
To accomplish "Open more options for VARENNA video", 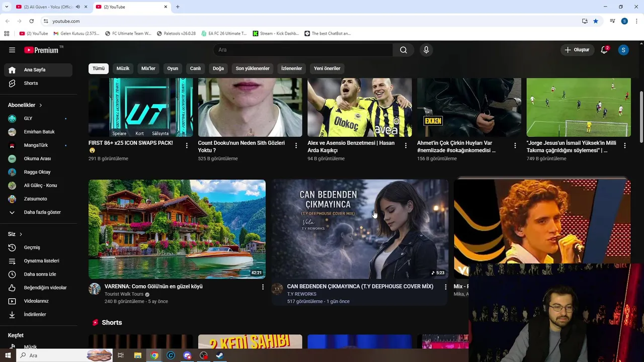I will point(262,287).
